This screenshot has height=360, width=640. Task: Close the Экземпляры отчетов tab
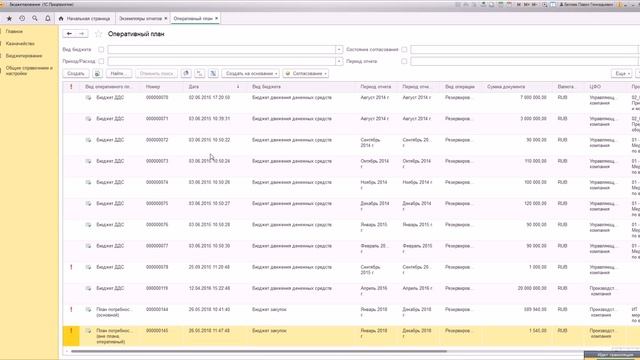[166, 18]
